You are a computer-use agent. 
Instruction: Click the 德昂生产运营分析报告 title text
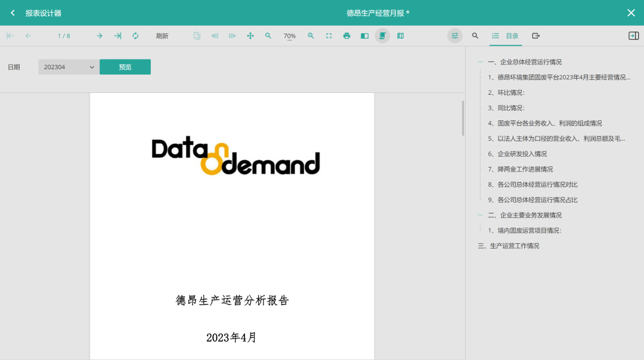[x=233, y=300]
